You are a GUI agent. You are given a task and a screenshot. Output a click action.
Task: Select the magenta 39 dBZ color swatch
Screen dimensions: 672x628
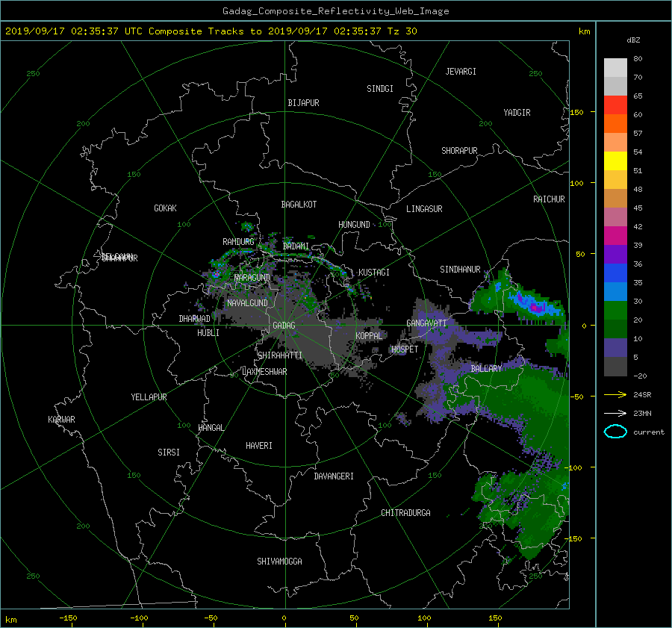click(x=615, y=236)
